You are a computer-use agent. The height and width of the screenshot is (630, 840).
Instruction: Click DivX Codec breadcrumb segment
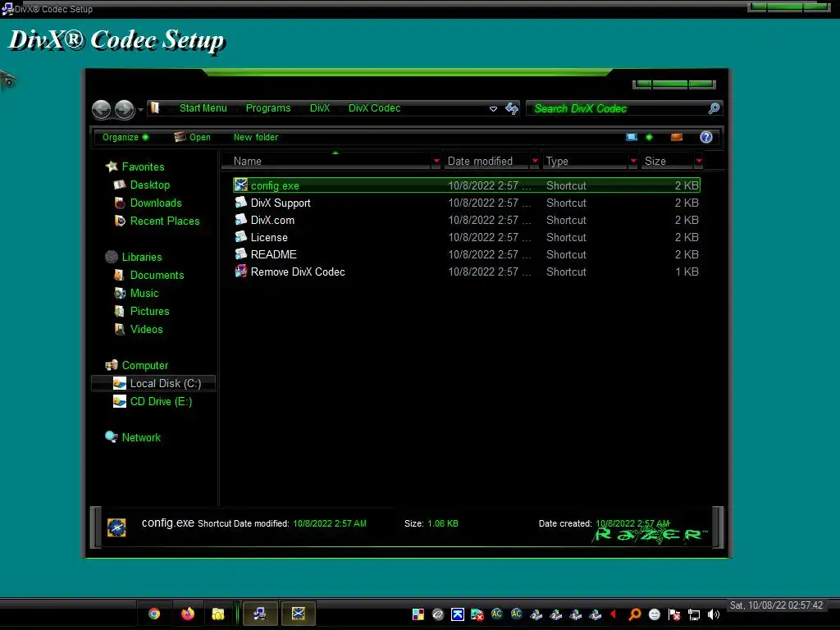(x=374, y=108)
